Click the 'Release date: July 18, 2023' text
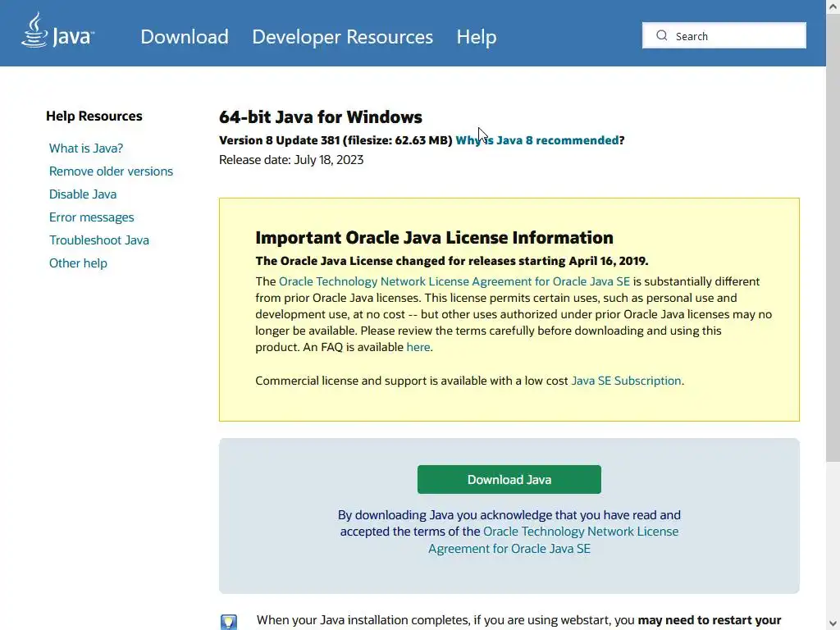 click(291, 160)
